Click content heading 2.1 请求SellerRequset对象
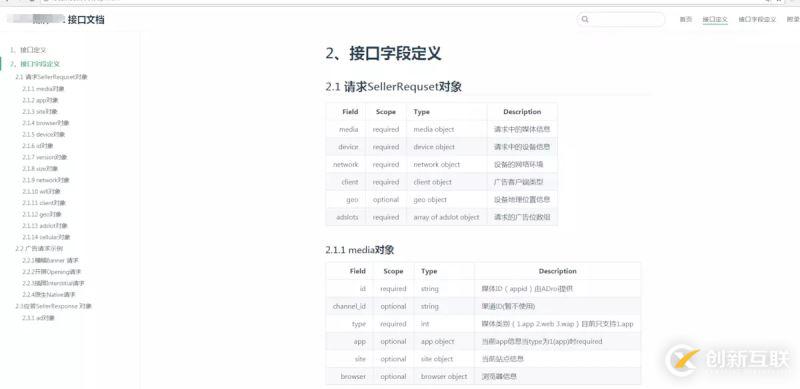The image size is (800, 389). pyautogui.click(x=393, y=87)
